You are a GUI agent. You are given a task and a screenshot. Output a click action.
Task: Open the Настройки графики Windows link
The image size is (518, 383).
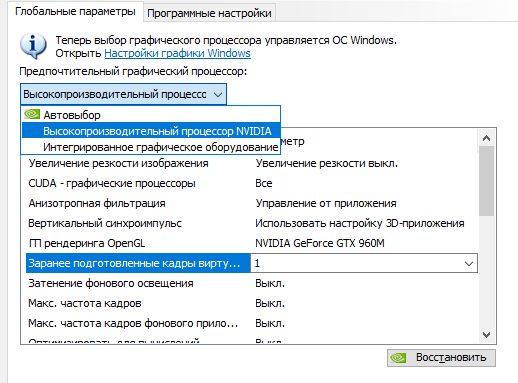point(178,53)
